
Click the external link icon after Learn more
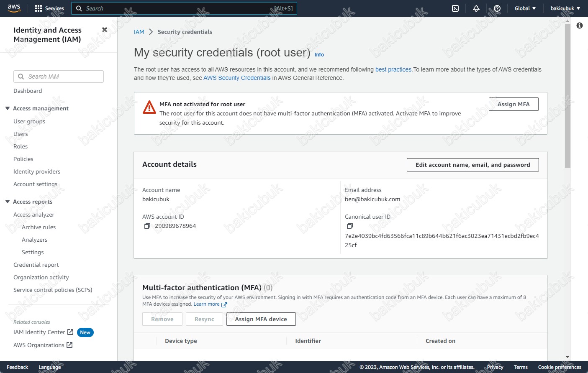click(x=224, y=304)
